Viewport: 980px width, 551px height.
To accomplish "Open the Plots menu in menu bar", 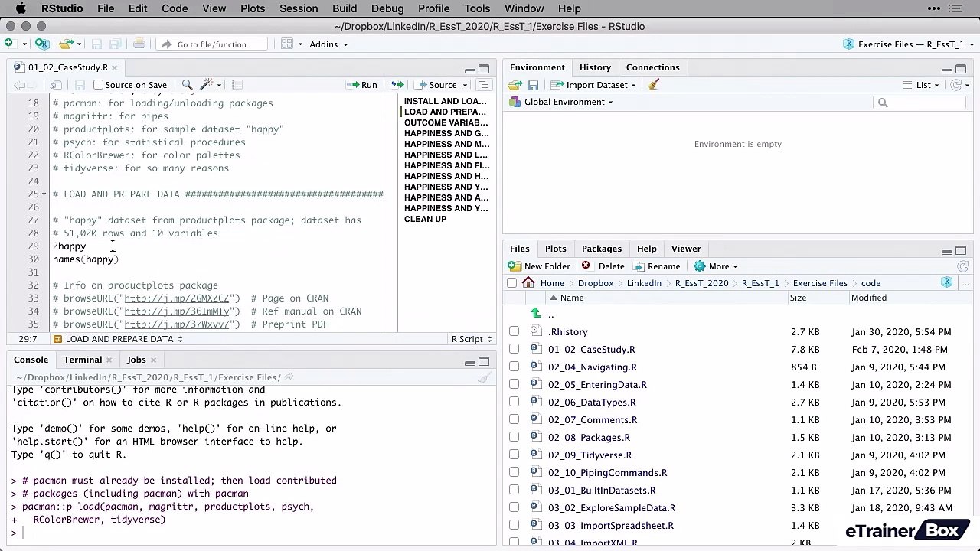I will (253, 8).
